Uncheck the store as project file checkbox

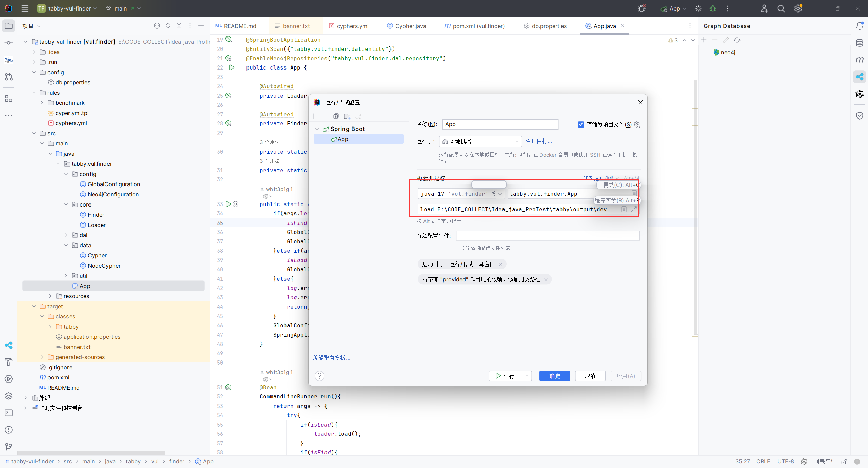tap(581, 124)
